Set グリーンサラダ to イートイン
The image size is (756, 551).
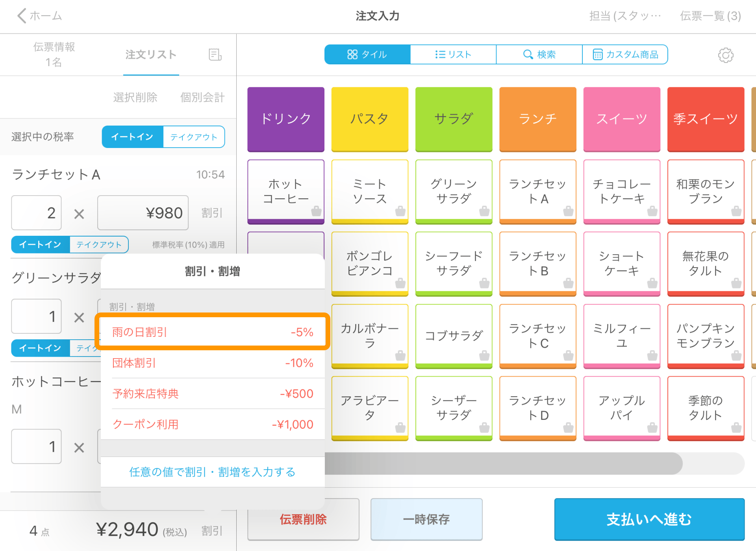pos(41,348)
